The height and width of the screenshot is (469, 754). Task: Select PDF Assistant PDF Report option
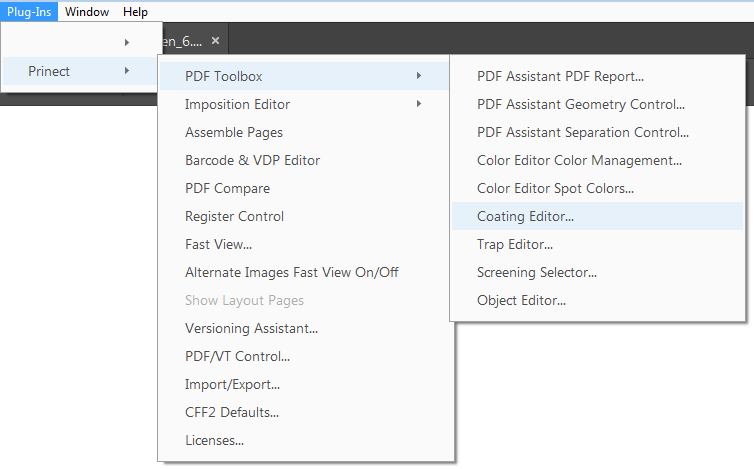[x=560, y=76]
